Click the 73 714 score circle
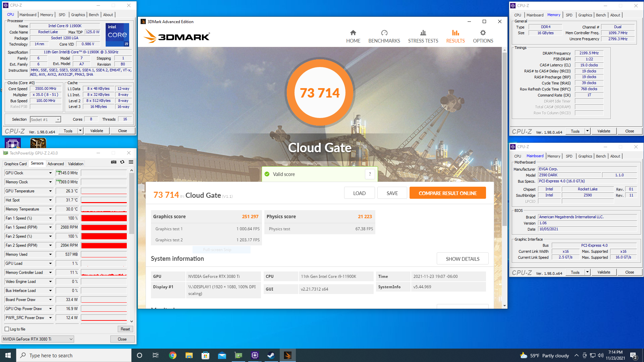This screenshot has width=644, height=362. pos(320,93)
